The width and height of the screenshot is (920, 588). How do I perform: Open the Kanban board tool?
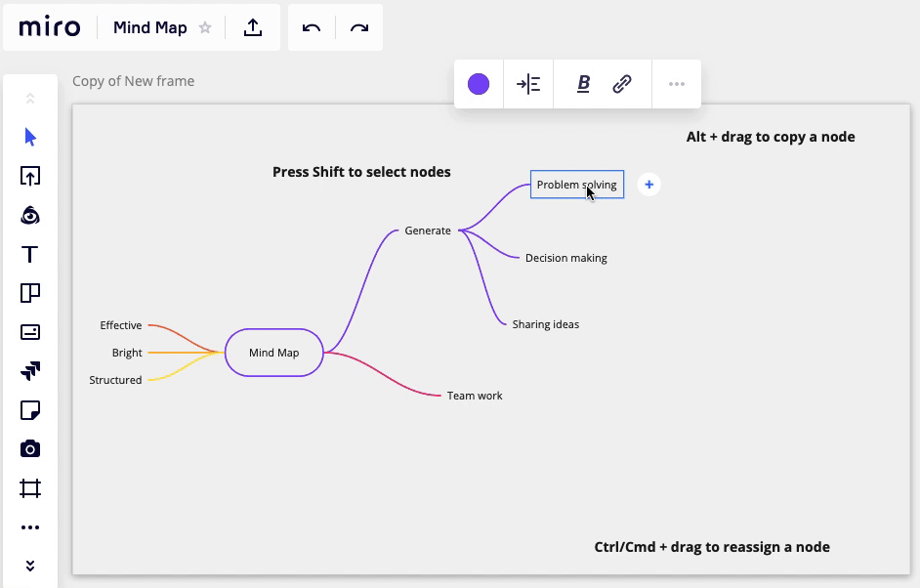(x=30, y=293)
